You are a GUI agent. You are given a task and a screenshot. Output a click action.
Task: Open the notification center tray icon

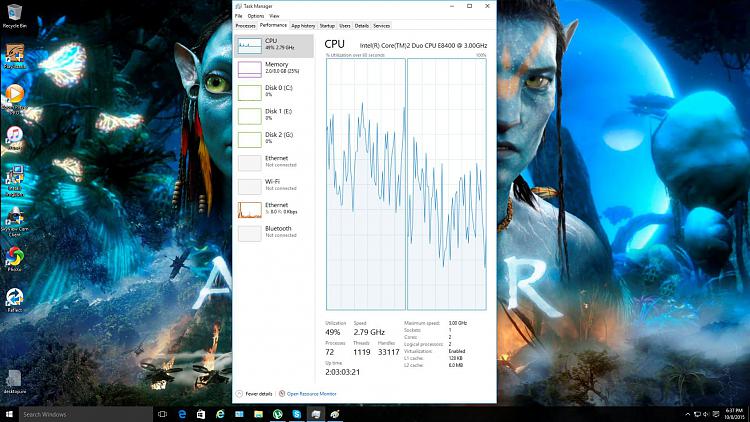[716, 414]
